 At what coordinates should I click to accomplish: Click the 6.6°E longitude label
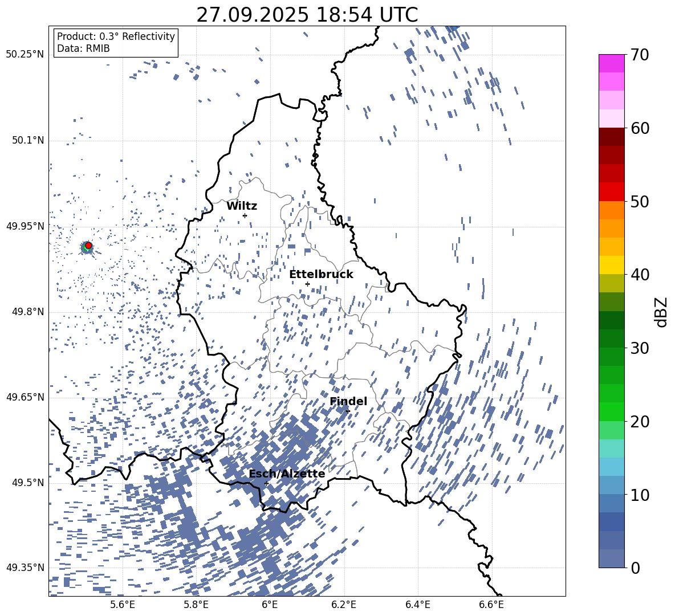click(491, 605)
